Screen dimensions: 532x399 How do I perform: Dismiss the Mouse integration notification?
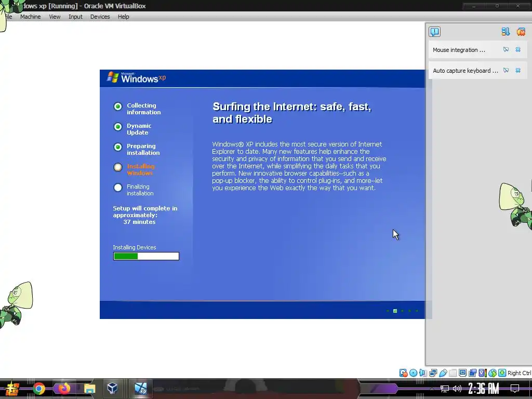tap(518, 49)
